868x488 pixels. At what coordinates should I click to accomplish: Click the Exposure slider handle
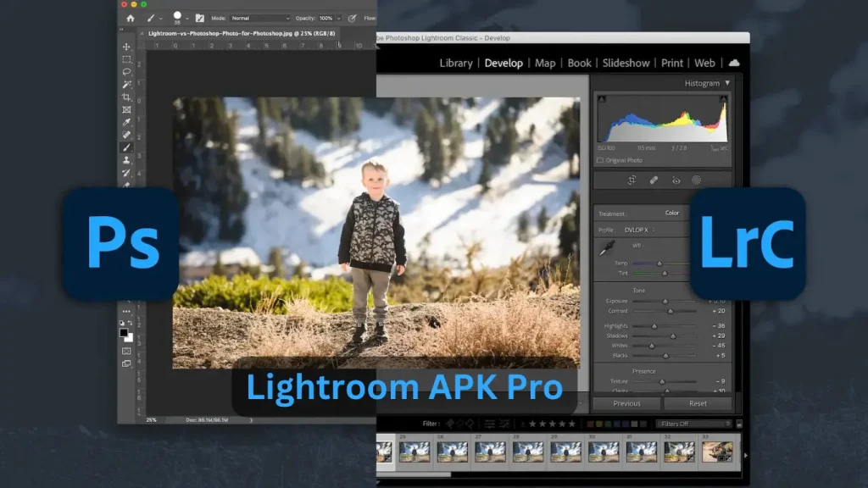(665, 302)
